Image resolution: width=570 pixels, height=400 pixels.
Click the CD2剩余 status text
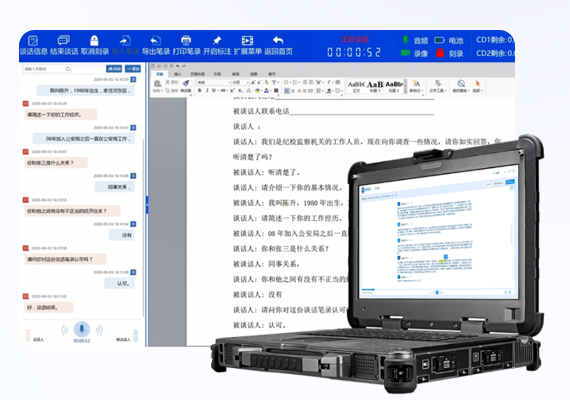tap(495, 53)
